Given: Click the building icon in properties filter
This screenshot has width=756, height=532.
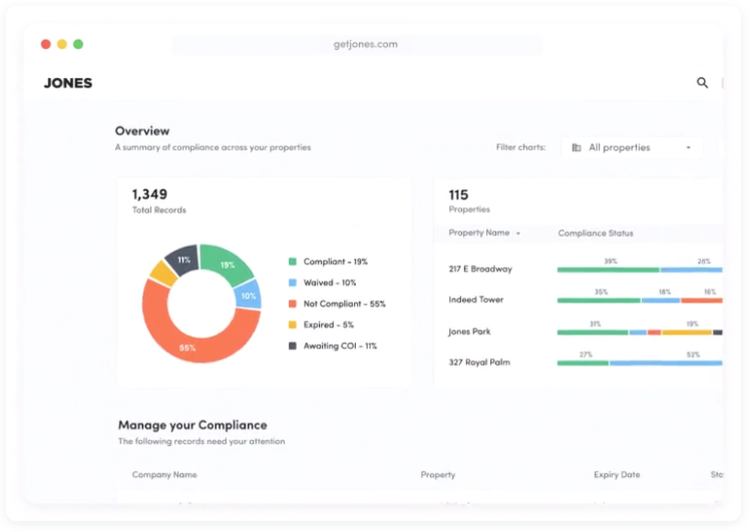Looking at the screenshot, I should click(576, 147).
